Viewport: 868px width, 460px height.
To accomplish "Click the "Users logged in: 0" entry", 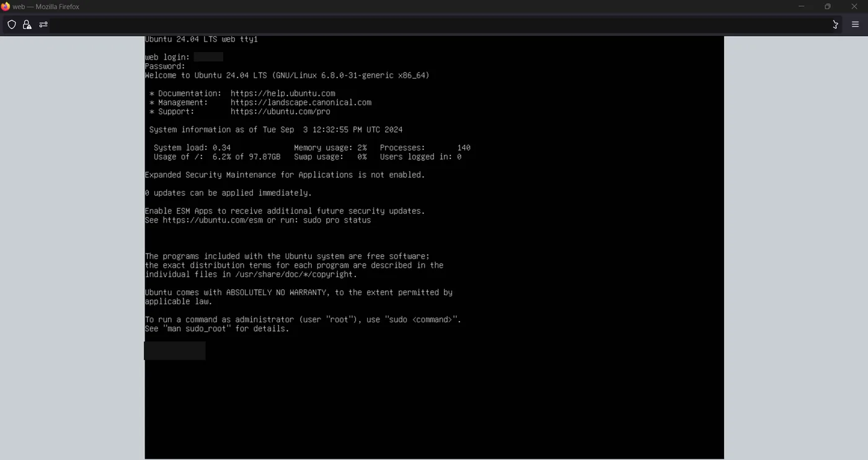I will [x=420, y=157].
